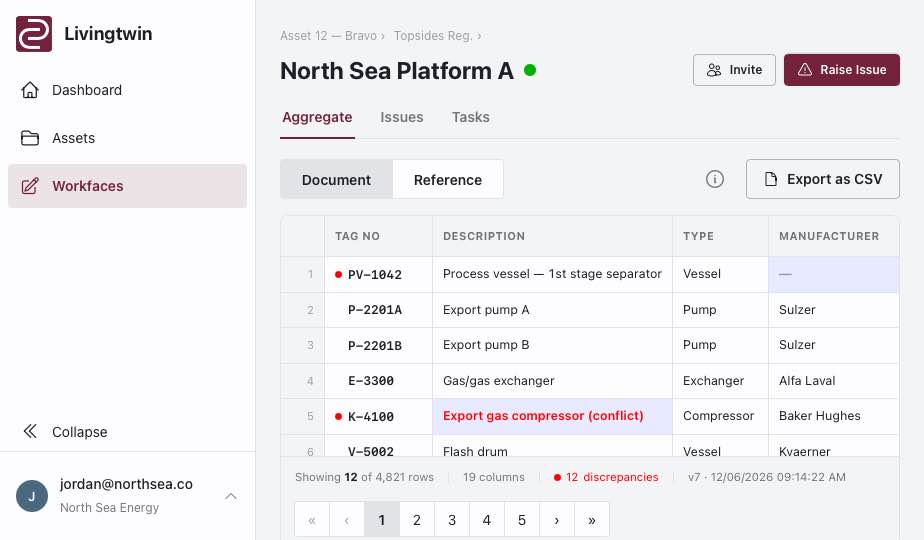The width and height of the screenshot is (924, 540).
Task: Go to Asset 12 — Bravo breadcrumb
Action: click(328, 36)
